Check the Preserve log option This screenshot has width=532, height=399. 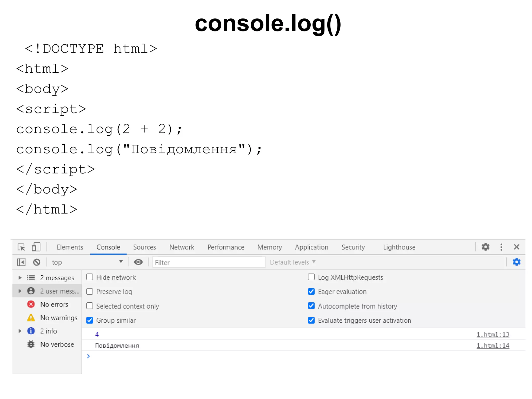click(x=90, y=291)
